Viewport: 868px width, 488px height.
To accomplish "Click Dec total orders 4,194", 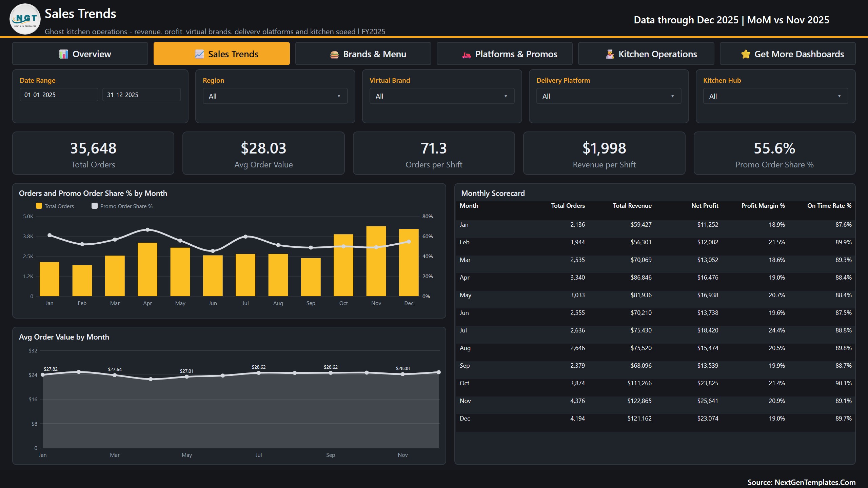I will (x=577, y=419).
